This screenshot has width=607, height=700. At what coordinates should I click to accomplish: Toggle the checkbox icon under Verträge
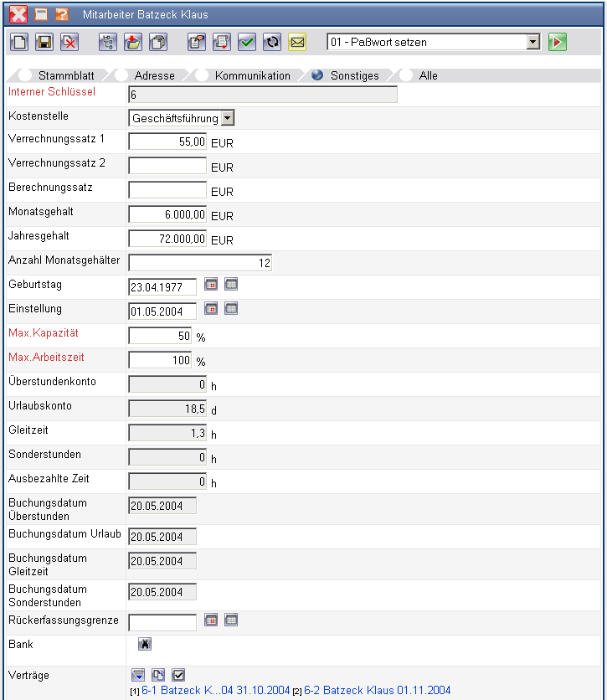pyautogui.click(x=178, y=675)
